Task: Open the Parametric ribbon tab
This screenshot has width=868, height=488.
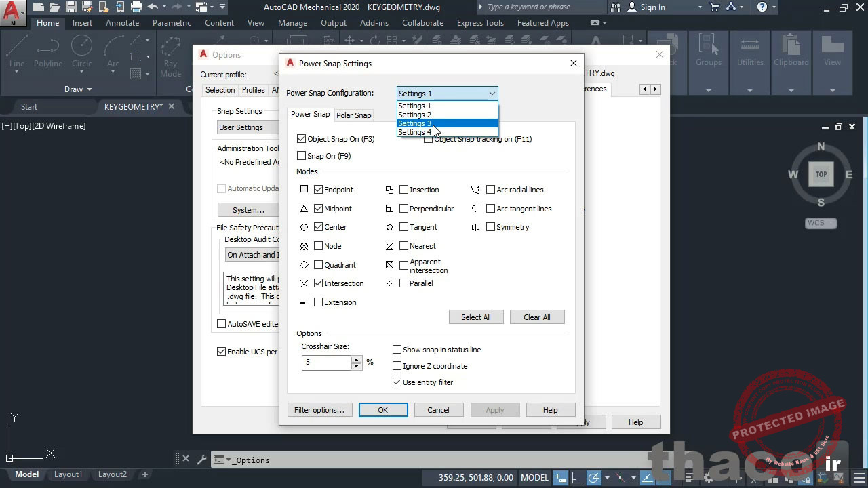Action: (x=172, y=23)
